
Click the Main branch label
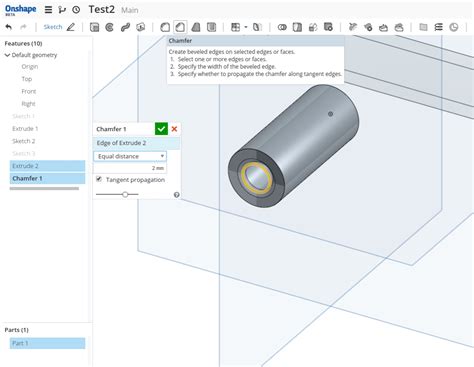(130, 10)
